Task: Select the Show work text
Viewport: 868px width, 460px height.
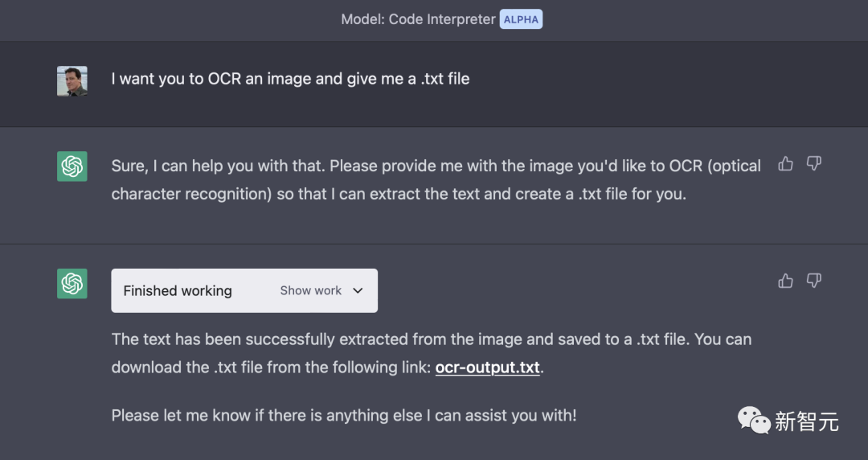Action: click(x=310, y=290)
